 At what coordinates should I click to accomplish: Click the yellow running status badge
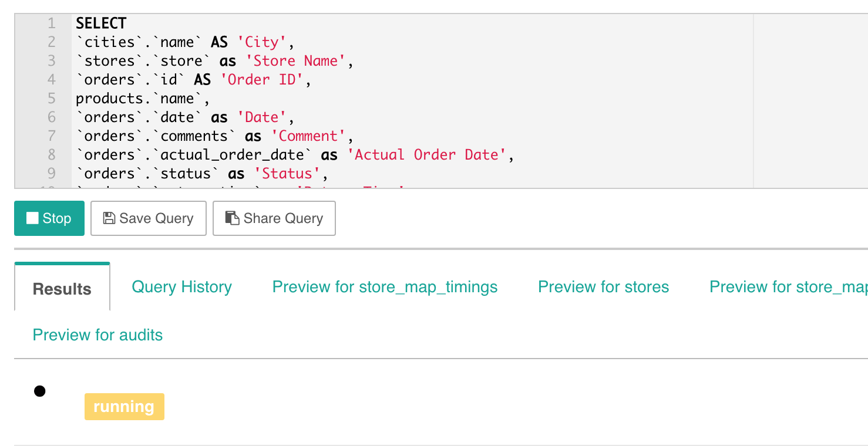124,406
